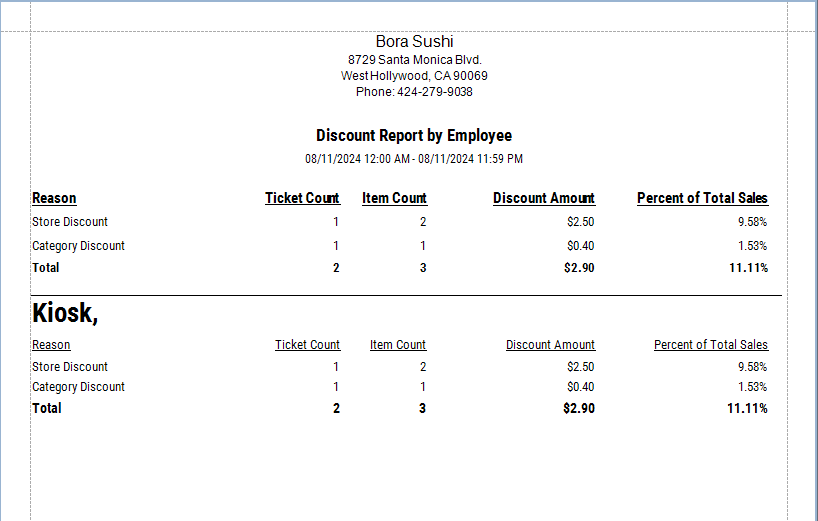Select the Discount Report by Employee heading
This screenshot has height=521, width=818.
tap(414, 136)
